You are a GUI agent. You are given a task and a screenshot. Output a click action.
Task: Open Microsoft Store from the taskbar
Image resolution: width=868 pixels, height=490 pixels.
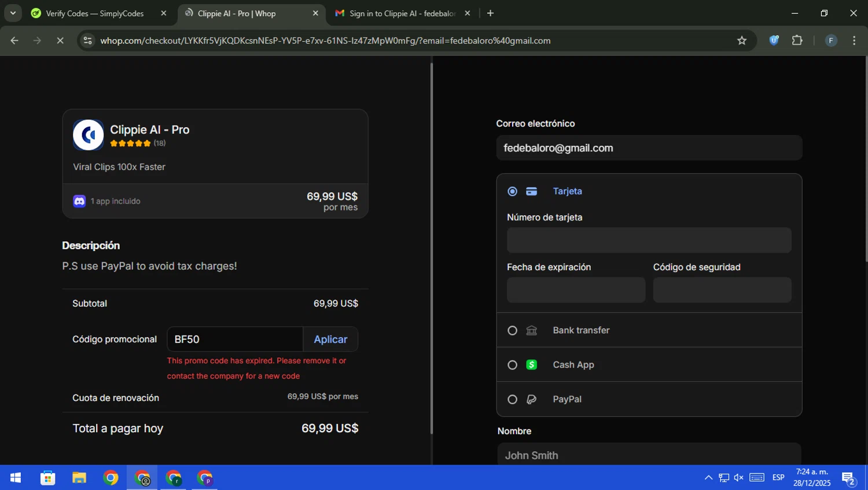coord(47,478)
